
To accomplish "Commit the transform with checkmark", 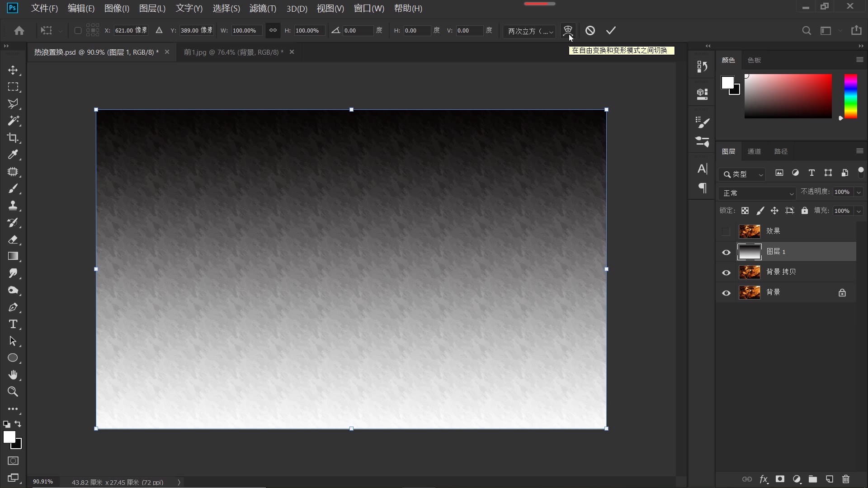I will [x=611, y=30].
